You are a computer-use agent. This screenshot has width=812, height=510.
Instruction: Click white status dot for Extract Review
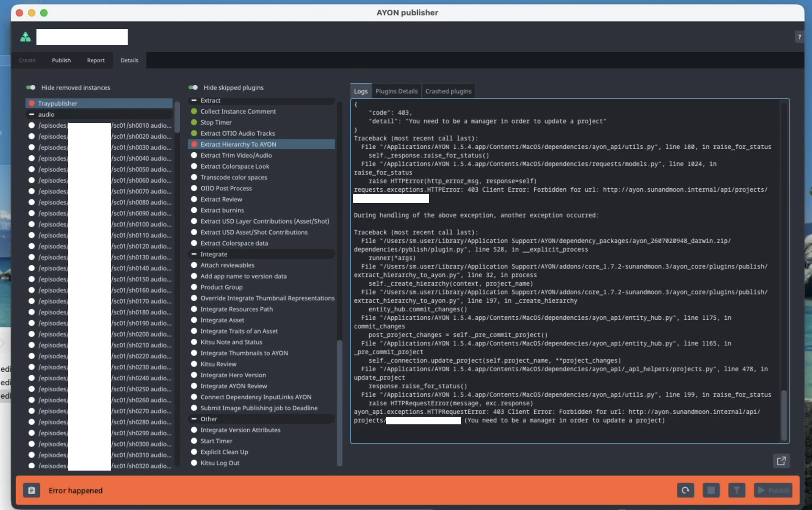(194, 199)
